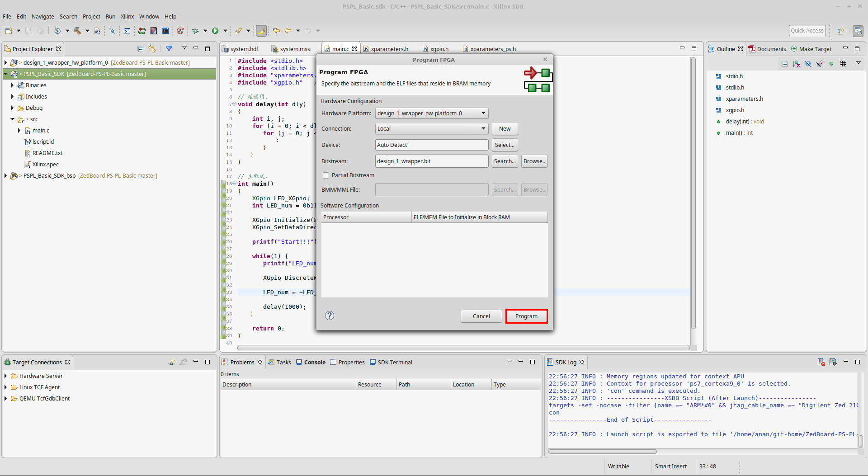Image resolution: width=868 pixels, height=476 pixels.
Task: Click the Open Perspective icon
Action: tap(840, 31)
